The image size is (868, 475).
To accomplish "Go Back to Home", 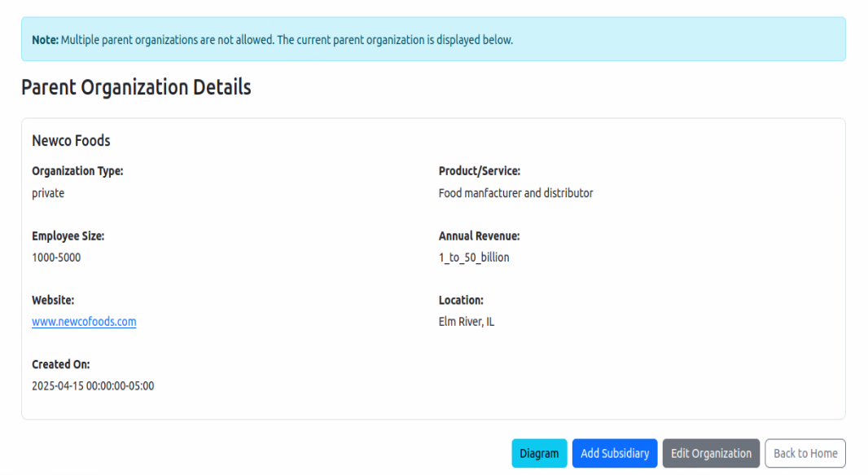I will 804,453.
